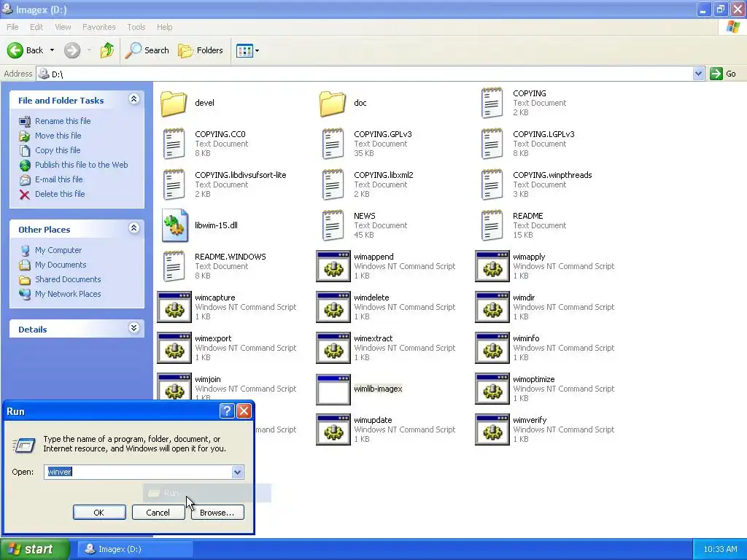Go to Shared Documents link

point(68,279)
